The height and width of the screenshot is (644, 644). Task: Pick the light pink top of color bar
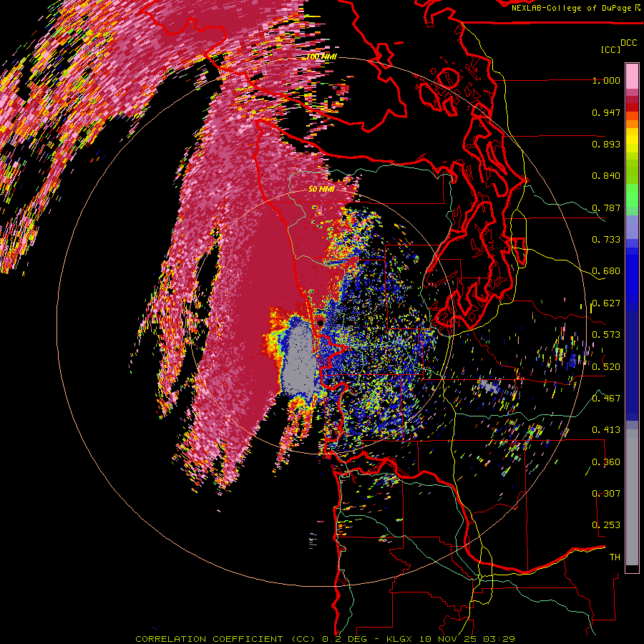click(x=632, y=77)
